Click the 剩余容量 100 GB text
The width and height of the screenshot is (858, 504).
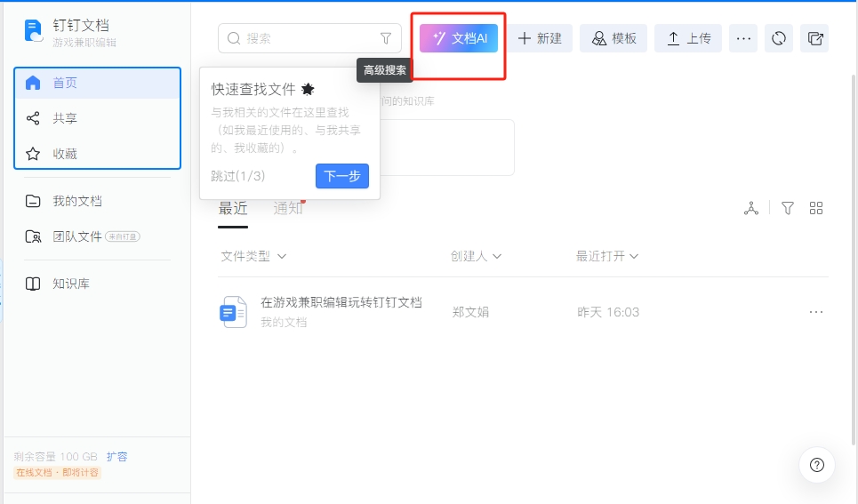(55, 456)
